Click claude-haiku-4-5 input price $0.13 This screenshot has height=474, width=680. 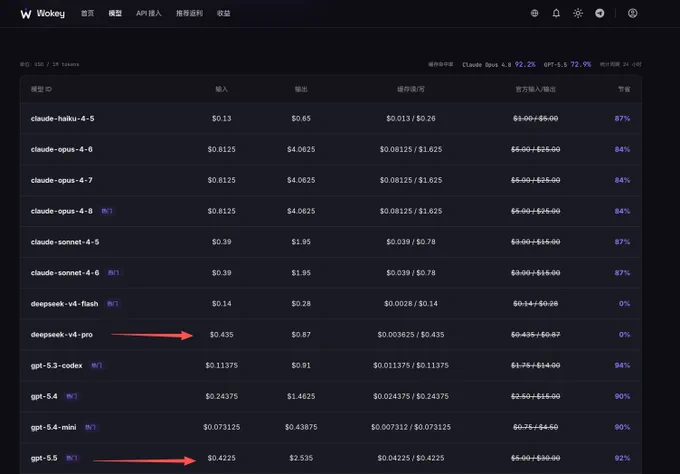click(x=222, y=118)
